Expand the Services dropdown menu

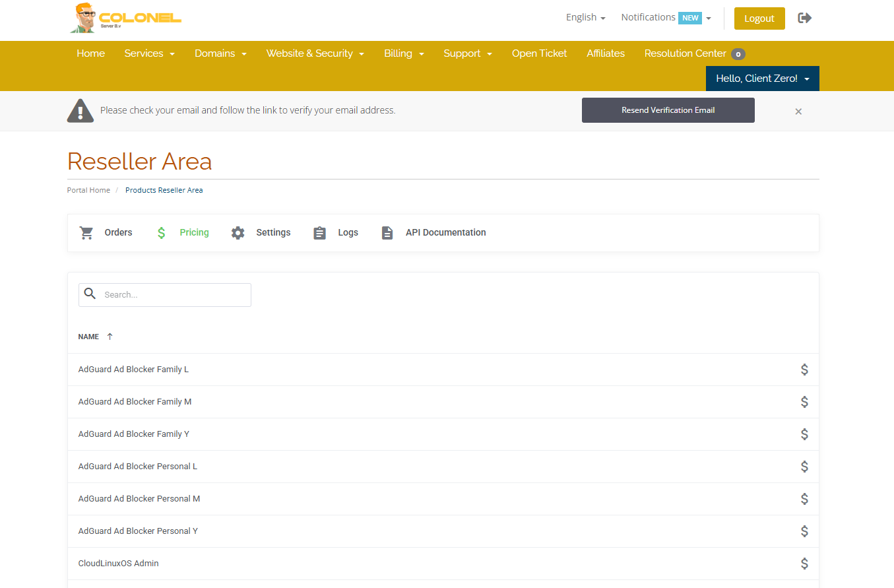tap(149, 53)
